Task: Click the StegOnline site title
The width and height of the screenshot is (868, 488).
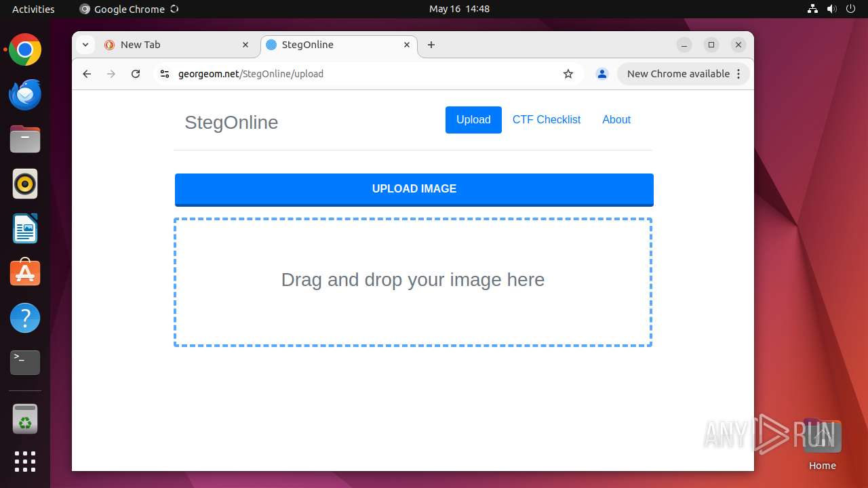Action: pyautogui.click(x=231, y=123)
